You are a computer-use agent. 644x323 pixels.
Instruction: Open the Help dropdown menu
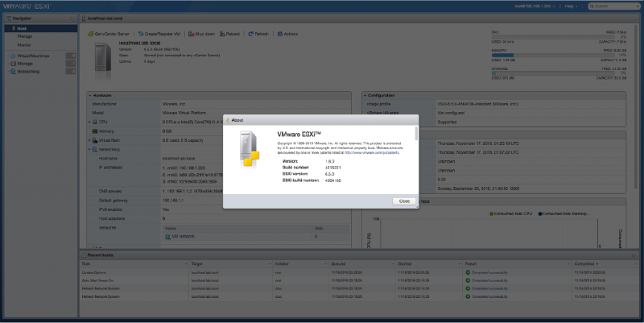click(572, 6)
